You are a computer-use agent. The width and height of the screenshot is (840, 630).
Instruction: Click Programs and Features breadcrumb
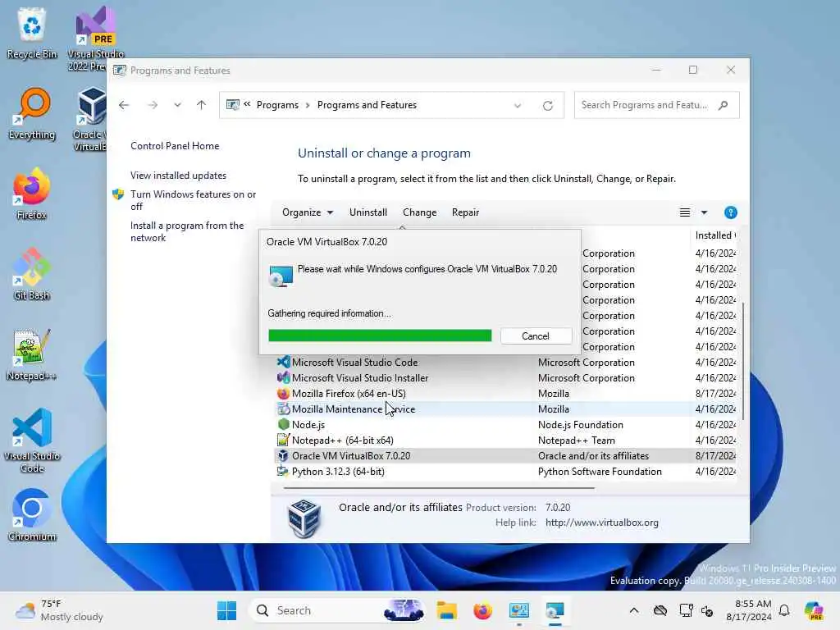(367, 105)
